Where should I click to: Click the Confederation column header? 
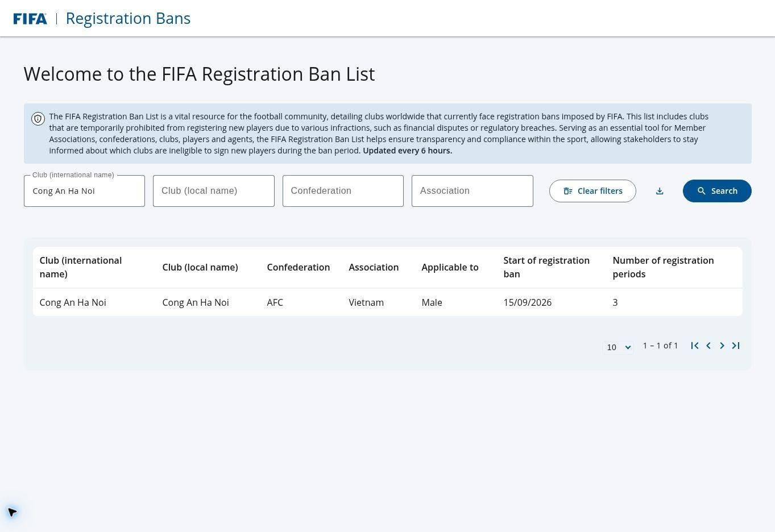coord(299,267)
